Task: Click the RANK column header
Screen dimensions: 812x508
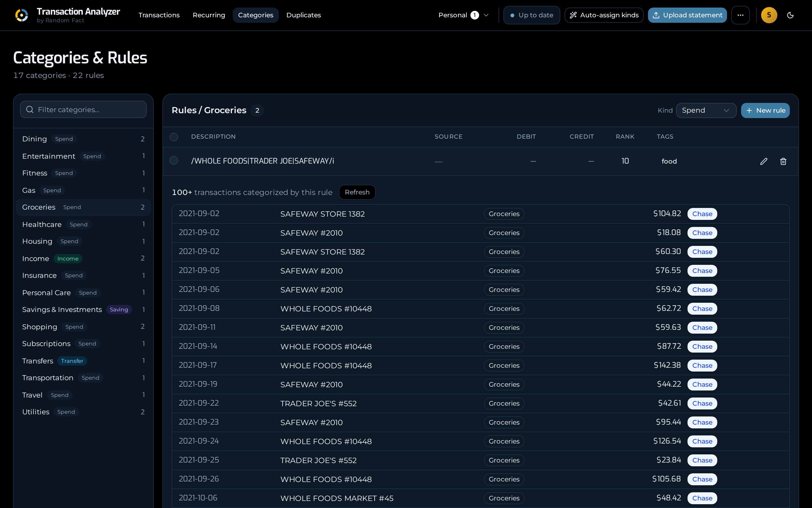Action: pos(625,137)
